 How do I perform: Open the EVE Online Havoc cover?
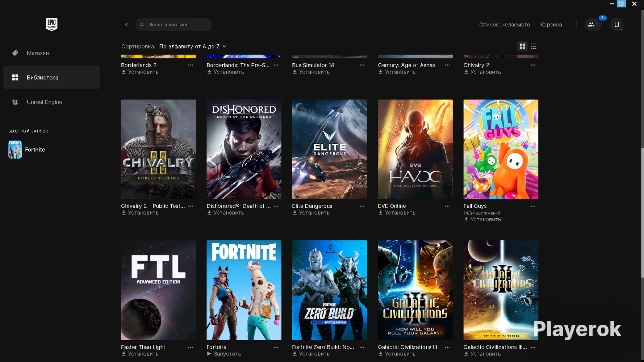pos(415,149)
